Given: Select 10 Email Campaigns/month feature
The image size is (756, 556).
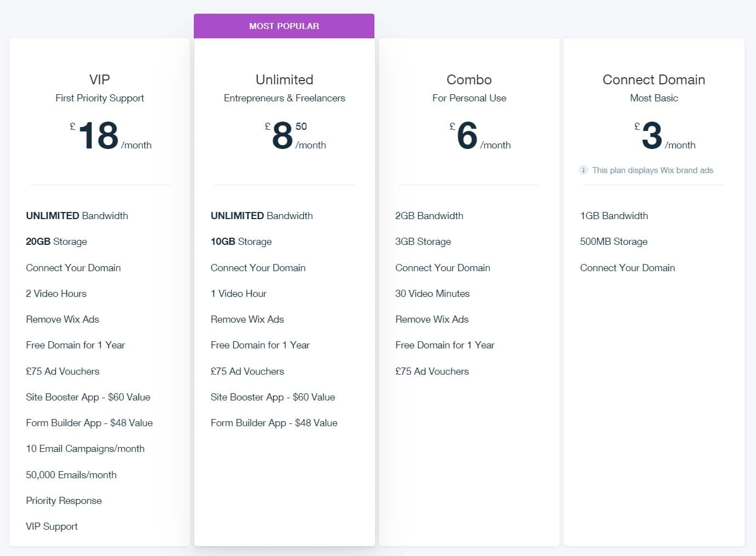Looking at the screenshot, I should coord(85,449).
